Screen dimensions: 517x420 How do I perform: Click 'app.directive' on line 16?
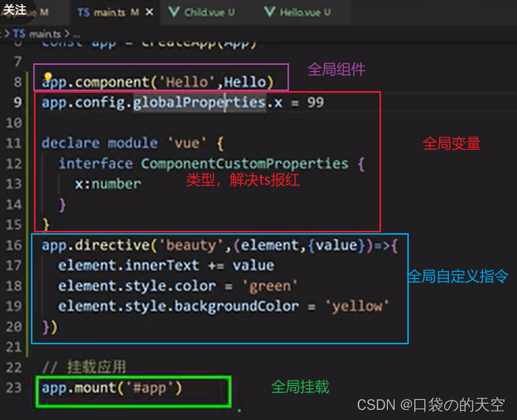(96, 246)
